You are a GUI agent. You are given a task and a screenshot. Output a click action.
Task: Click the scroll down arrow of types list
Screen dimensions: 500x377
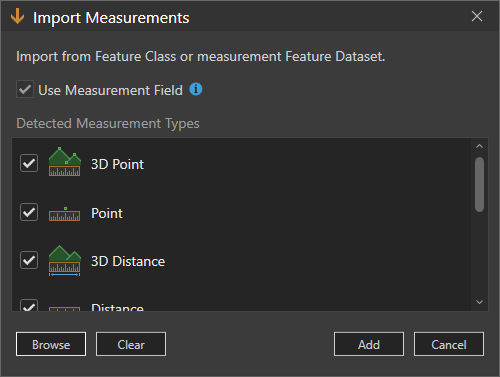[479, 302]
